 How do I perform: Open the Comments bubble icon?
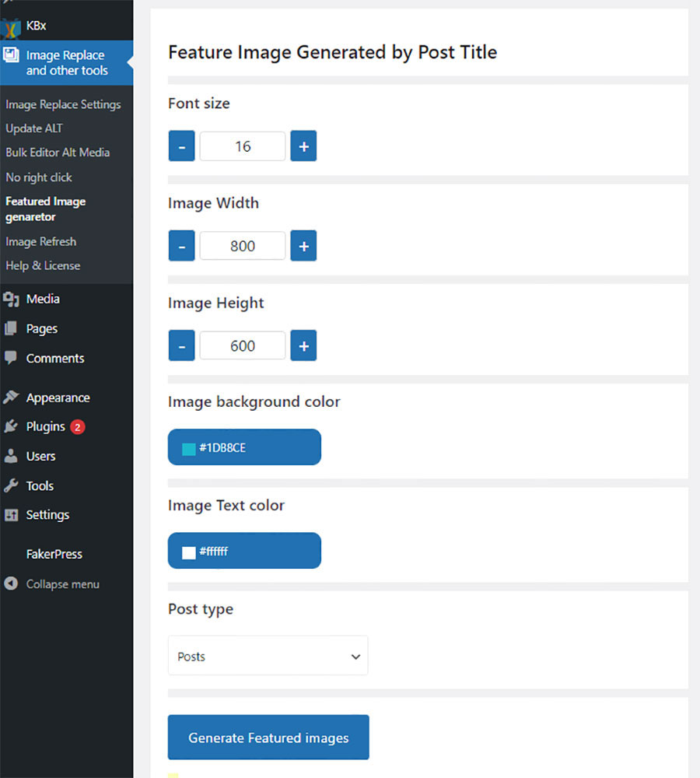tap(10, 358)
